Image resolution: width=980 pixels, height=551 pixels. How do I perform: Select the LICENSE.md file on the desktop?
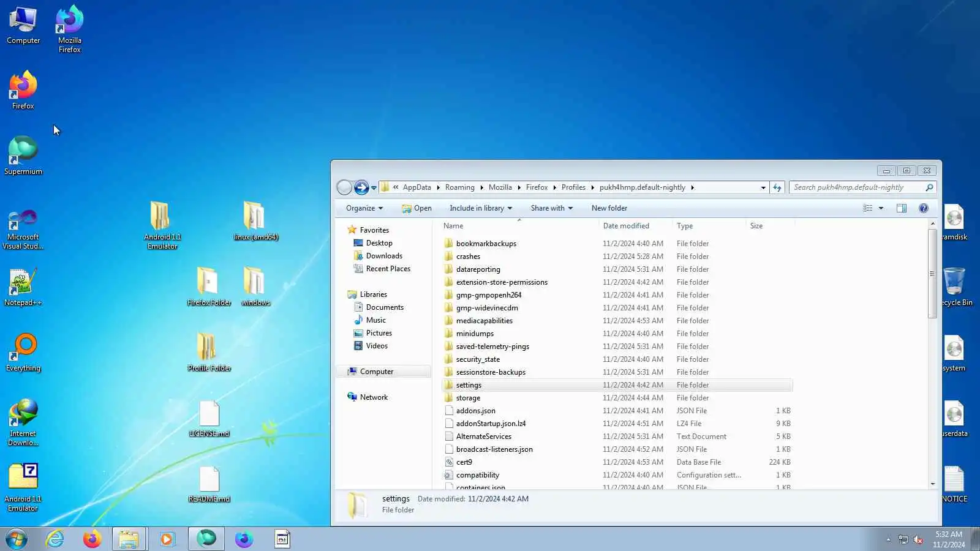pyautogui.click(x=209, y=418)
